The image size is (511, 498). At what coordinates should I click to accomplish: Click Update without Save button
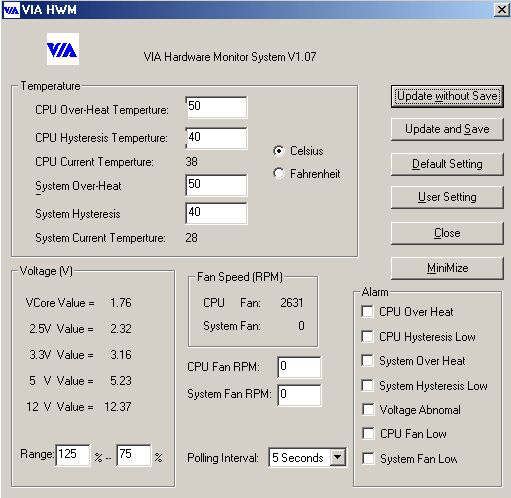tap(447, 96)
